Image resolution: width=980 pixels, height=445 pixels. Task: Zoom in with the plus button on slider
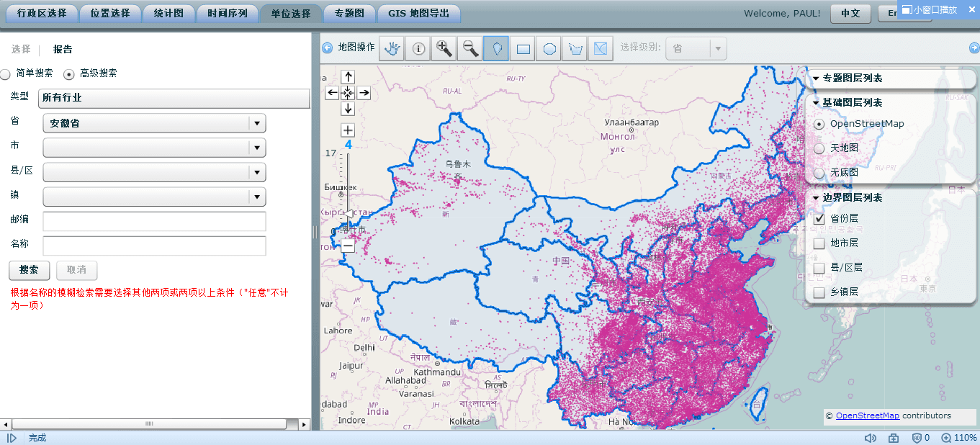pos(348,130)
